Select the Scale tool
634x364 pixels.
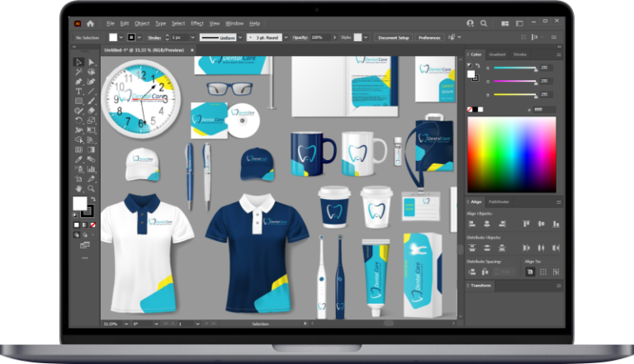coord(92,121)
